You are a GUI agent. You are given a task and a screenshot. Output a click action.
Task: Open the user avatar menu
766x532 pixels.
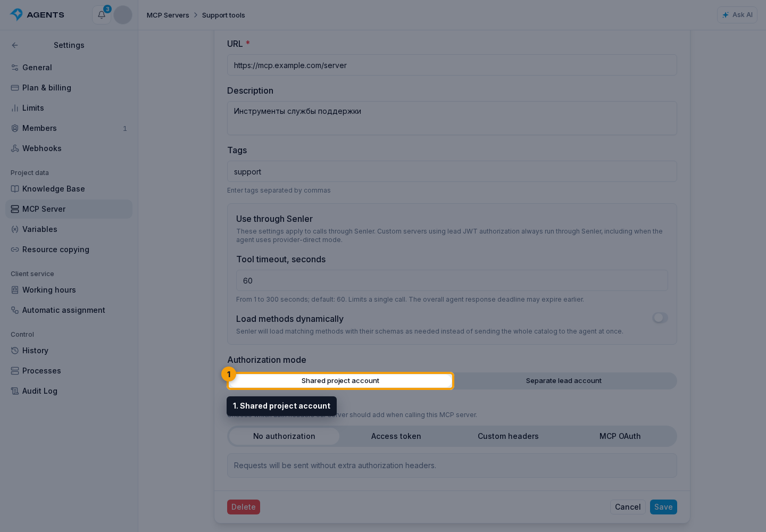[x=123, y=15]
